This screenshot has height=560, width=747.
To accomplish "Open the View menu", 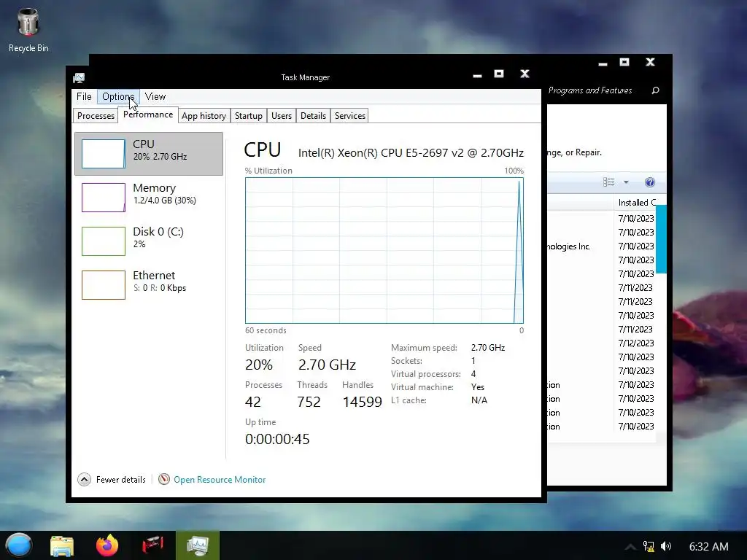I will pyautogui.click(x=155, y=97).
